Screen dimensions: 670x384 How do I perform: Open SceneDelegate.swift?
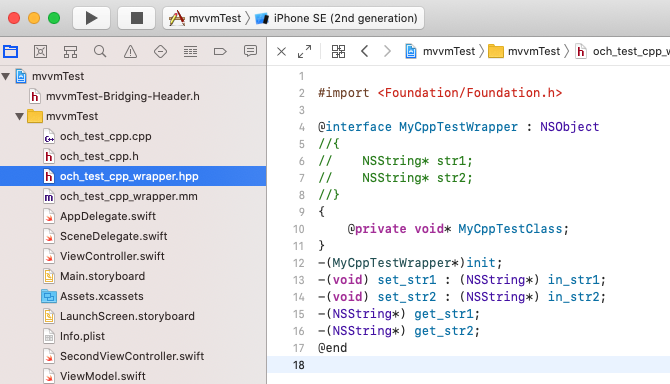coord(133,236)
